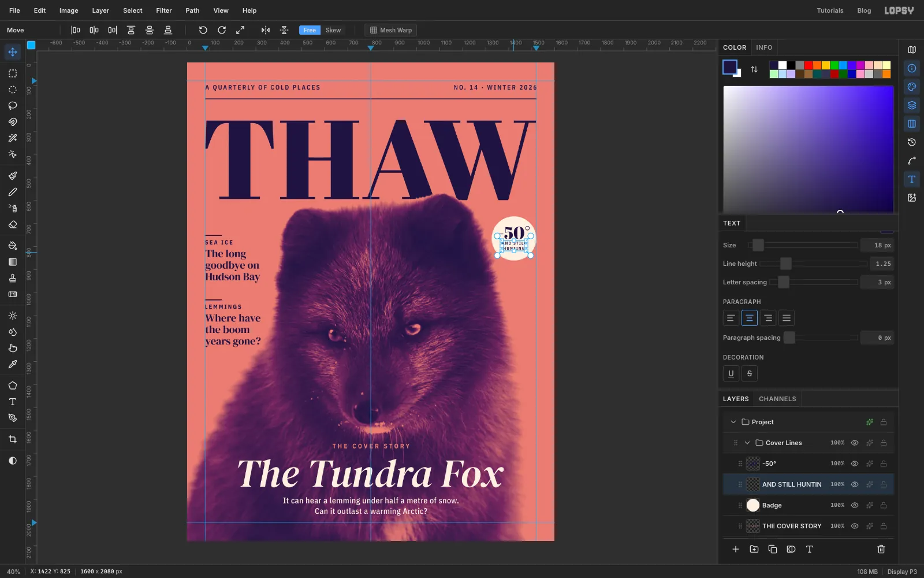Delete layer with the trash icon

coord(881,549)
